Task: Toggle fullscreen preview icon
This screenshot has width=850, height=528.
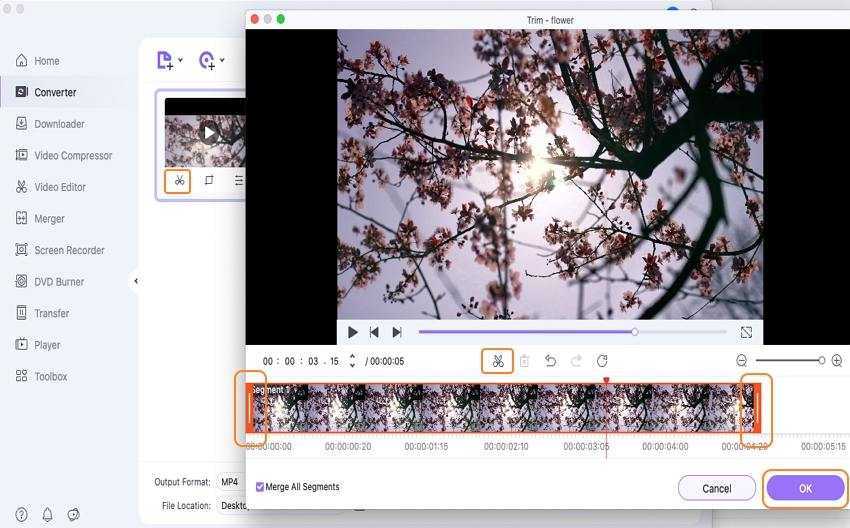Action: point(746,332)
